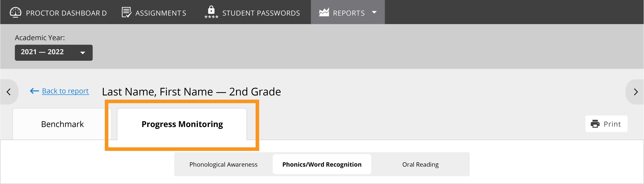Click the Proctor Dashboard gauge icon
The image size is (644, 184).
coord(15,13)
